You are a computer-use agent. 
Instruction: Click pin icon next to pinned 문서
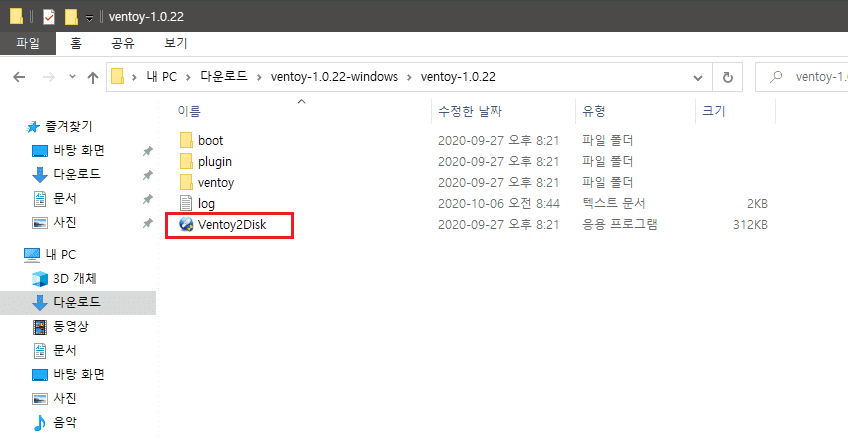[x=147, y=199]
